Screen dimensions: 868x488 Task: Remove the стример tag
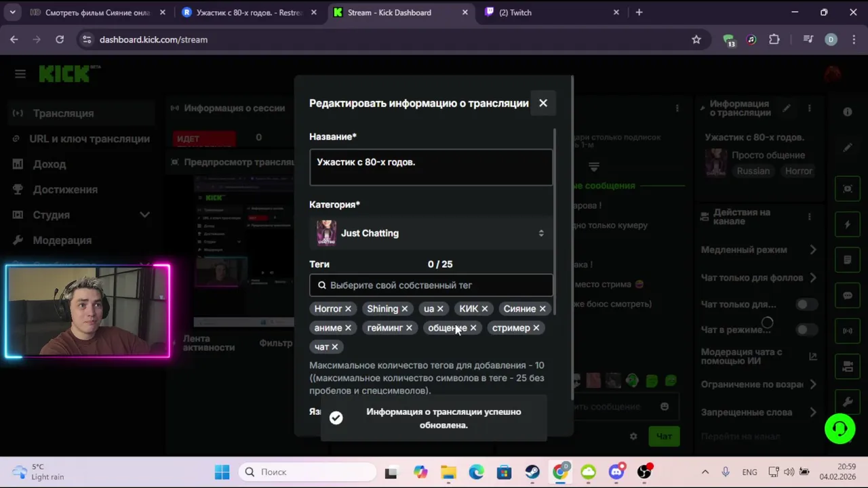(536, 328)
